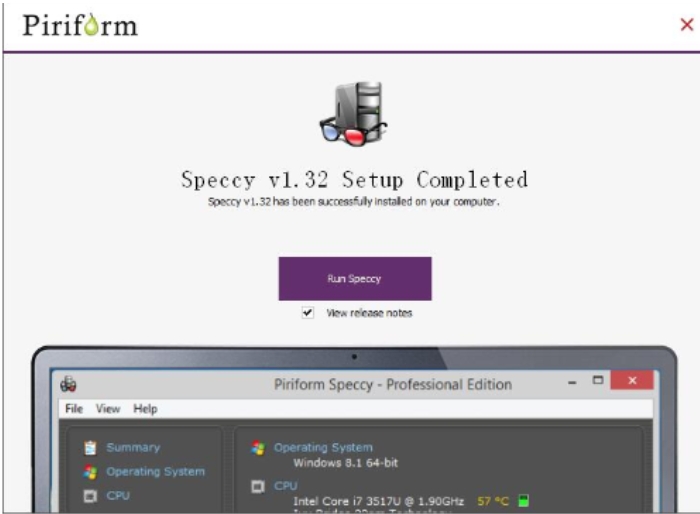
Task: Open the File menu in the Speccy preview
Action: [74, 409]
